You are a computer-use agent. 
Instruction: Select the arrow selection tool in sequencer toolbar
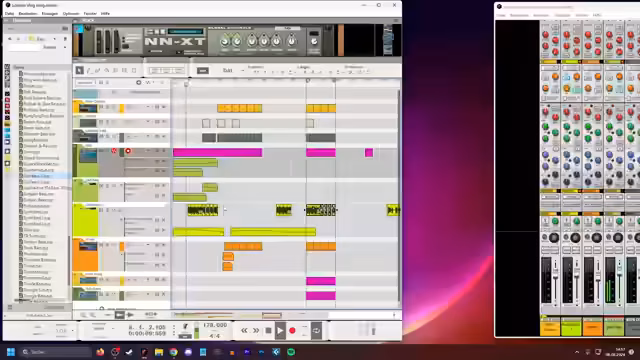tap(79, 70)
